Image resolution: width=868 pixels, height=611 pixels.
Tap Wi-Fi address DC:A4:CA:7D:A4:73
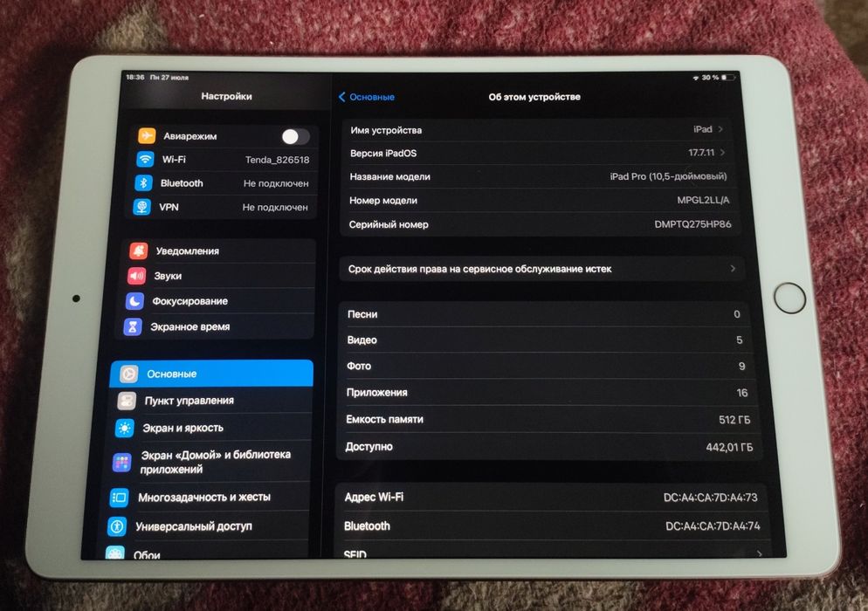(x=710, y=498)
